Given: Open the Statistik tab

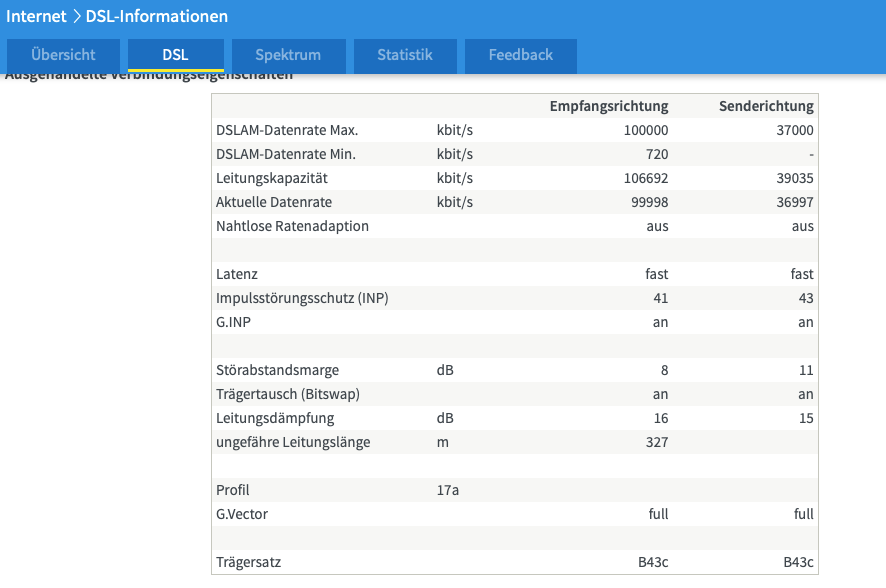Looking at the screenshot, I should 405,55.
